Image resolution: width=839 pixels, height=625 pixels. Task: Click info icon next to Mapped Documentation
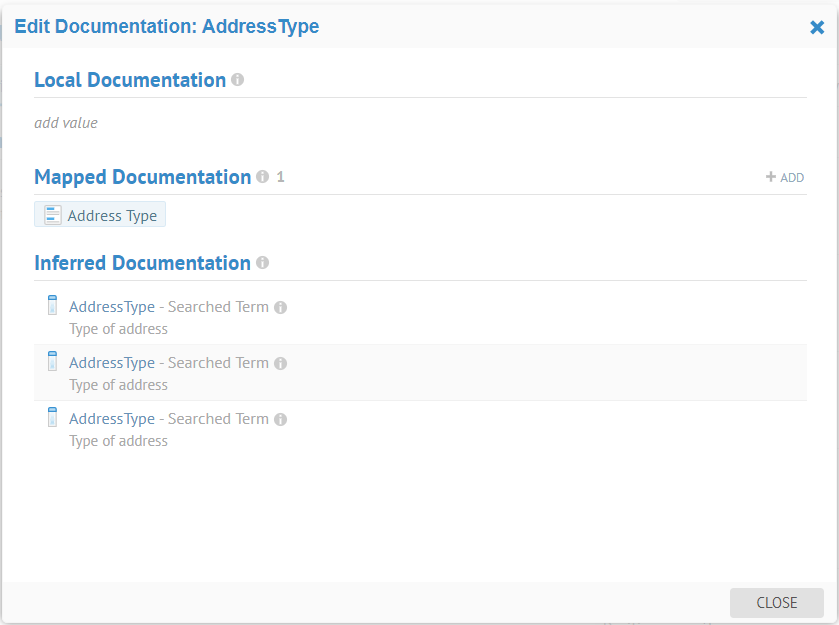pos(262,177)
